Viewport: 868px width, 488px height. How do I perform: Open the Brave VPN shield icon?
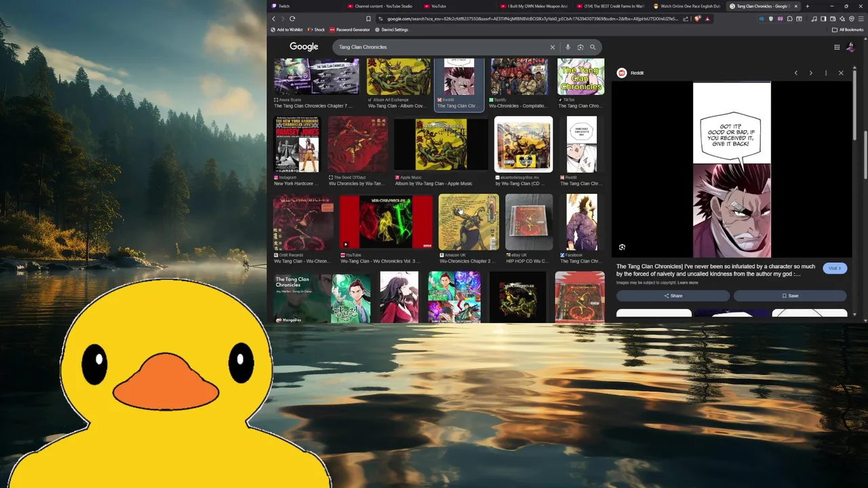coord(852,19)
